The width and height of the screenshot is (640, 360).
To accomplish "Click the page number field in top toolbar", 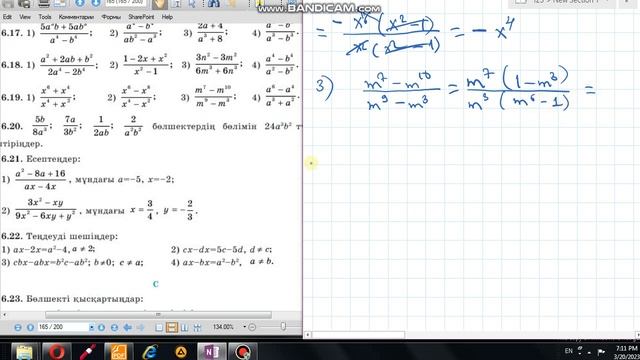I will click(125, 3).
